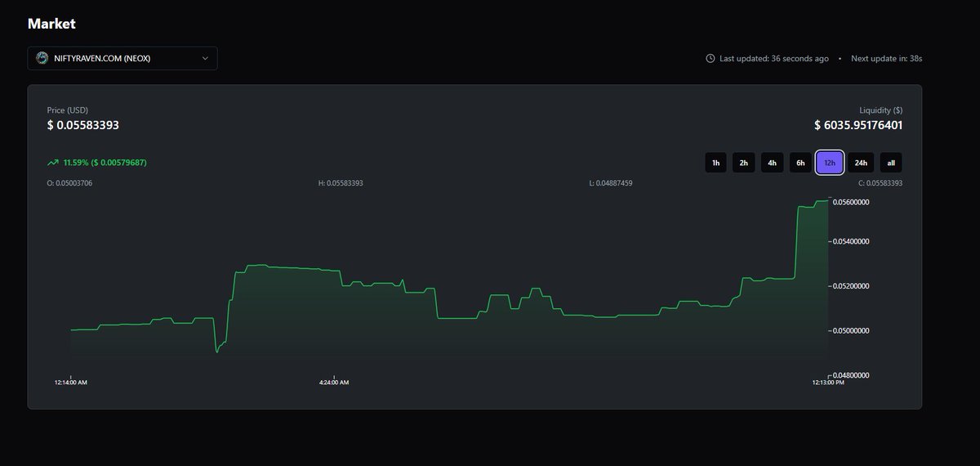The width and height of the screenshot is (980, 466).
Task: Click the Last updated: 36 seconds ago text
Action: [x=774, y=59]
